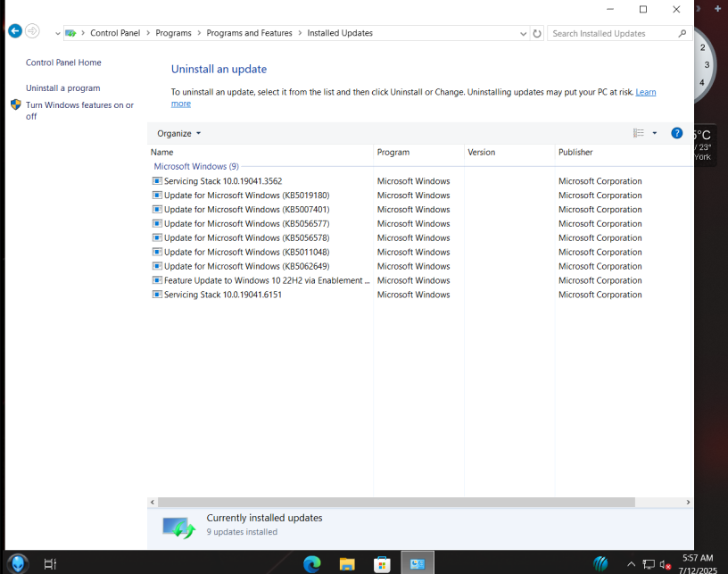
Task: Expand the More options view arrow
Action: (655, 133)
